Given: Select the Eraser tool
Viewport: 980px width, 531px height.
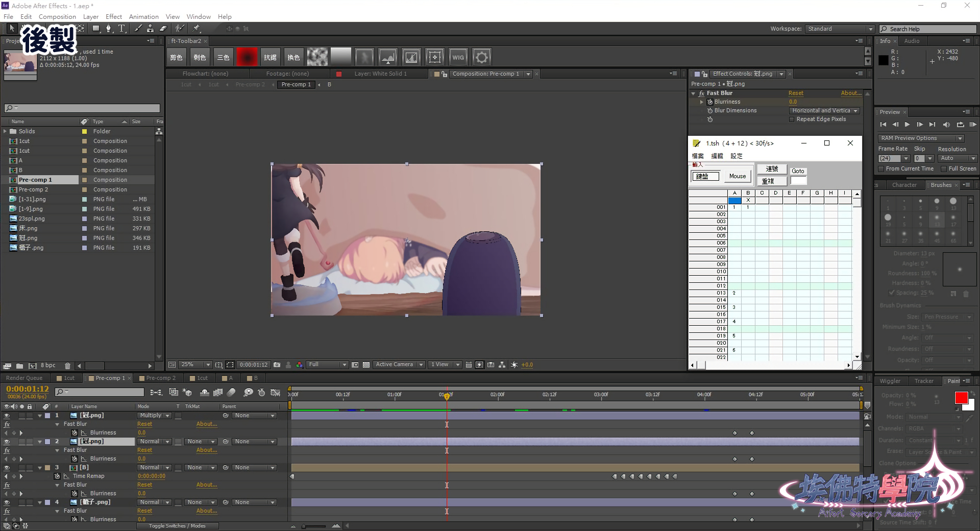Looking at the screenshot, I should [163, 29].
